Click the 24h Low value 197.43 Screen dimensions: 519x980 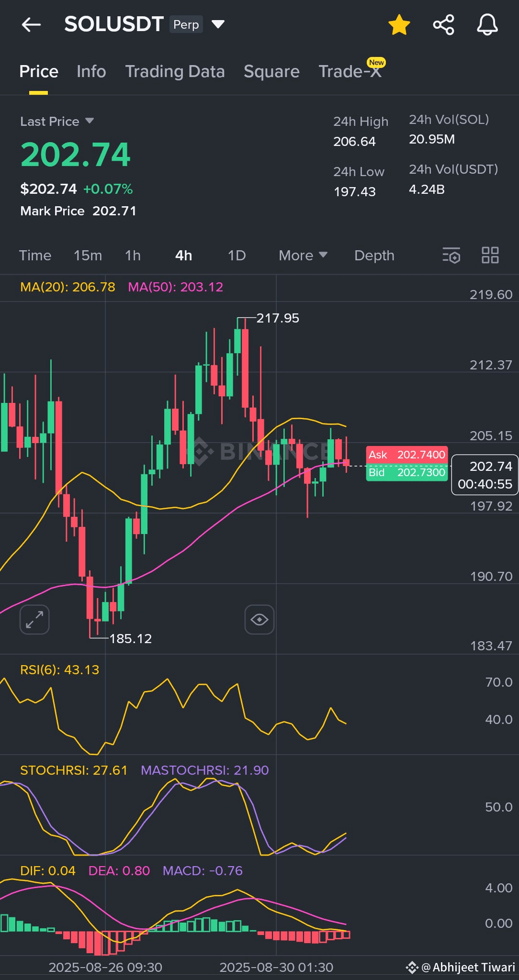[355, 192]
